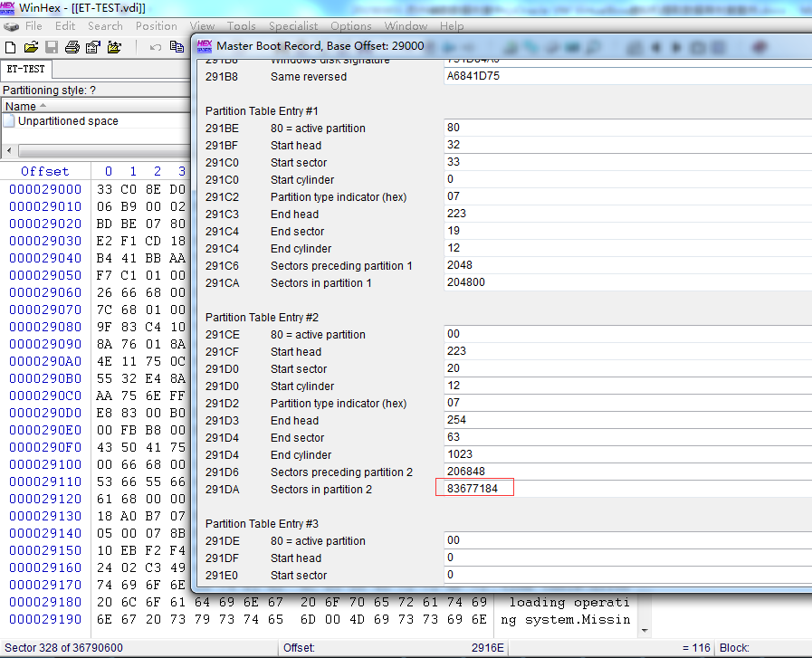Open the View menu
812x658 pixels.
(202, 26)
